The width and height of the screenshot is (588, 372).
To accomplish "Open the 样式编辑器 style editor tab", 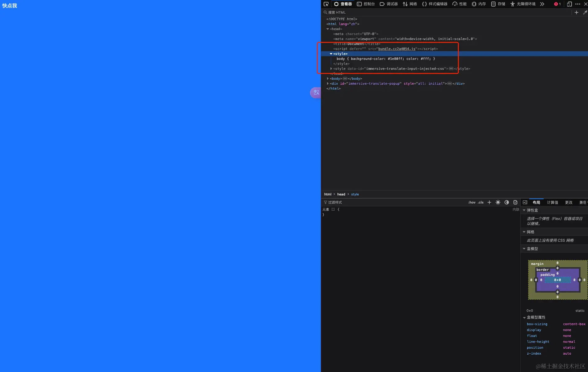I will tap(435, 4).
